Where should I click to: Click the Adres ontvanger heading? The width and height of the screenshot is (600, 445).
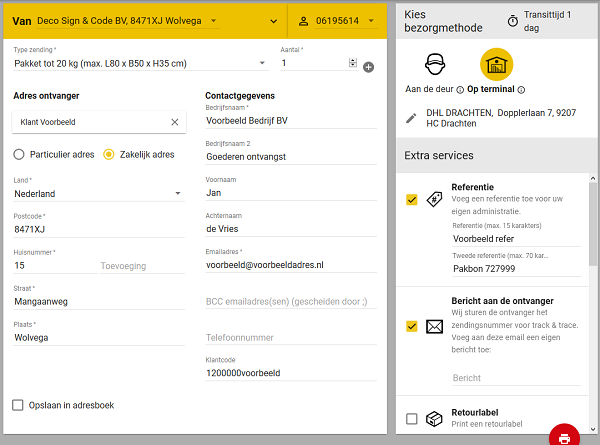[x=46, y=96]
